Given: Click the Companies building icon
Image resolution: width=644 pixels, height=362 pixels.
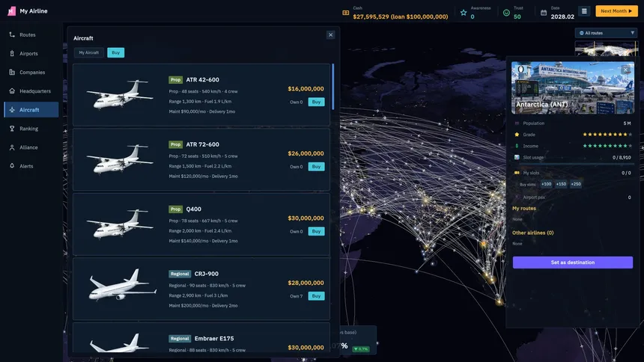Looking at the screenshot, I should click(12, 73).
